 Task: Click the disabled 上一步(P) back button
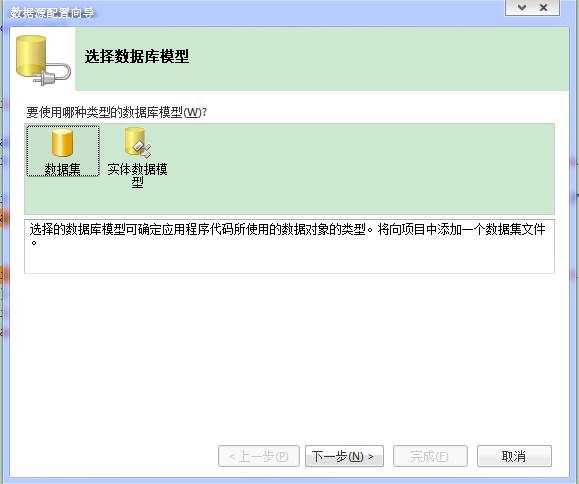[x=259, y=456]
